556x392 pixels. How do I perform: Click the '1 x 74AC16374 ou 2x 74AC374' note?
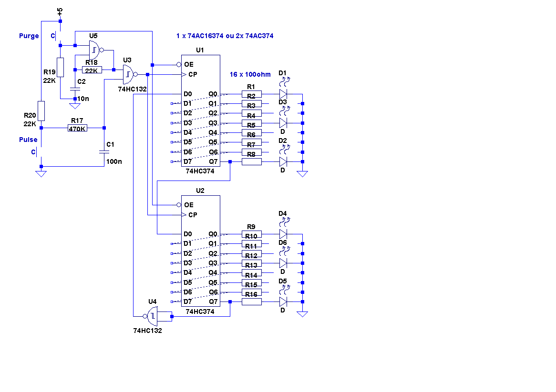point(225,36)
